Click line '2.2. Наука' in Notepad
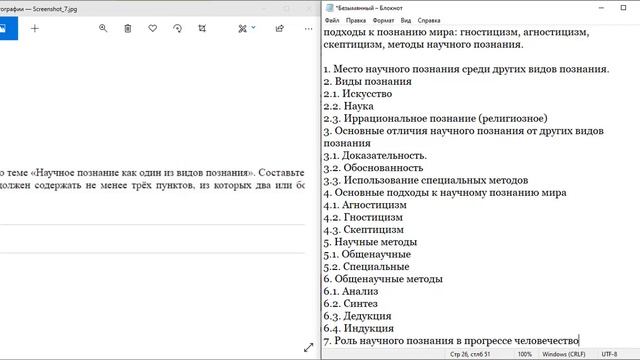 pos(348,106)
